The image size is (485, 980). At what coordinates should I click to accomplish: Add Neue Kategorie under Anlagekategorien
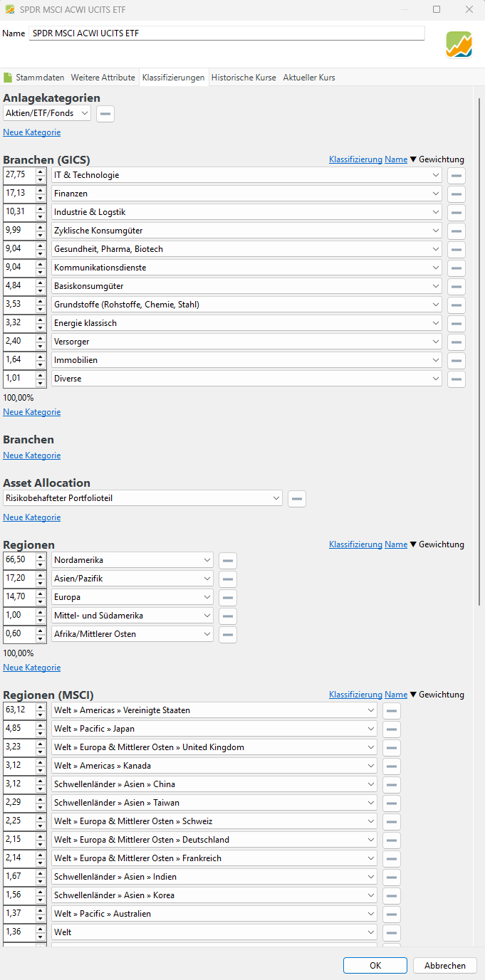point(32,132)
